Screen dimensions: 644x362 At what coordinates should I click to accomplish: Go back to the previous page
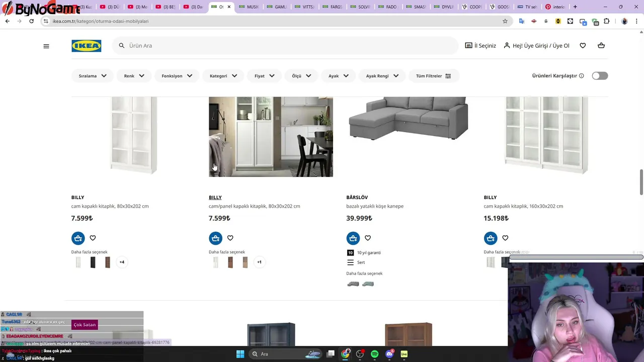click(7, 21)
